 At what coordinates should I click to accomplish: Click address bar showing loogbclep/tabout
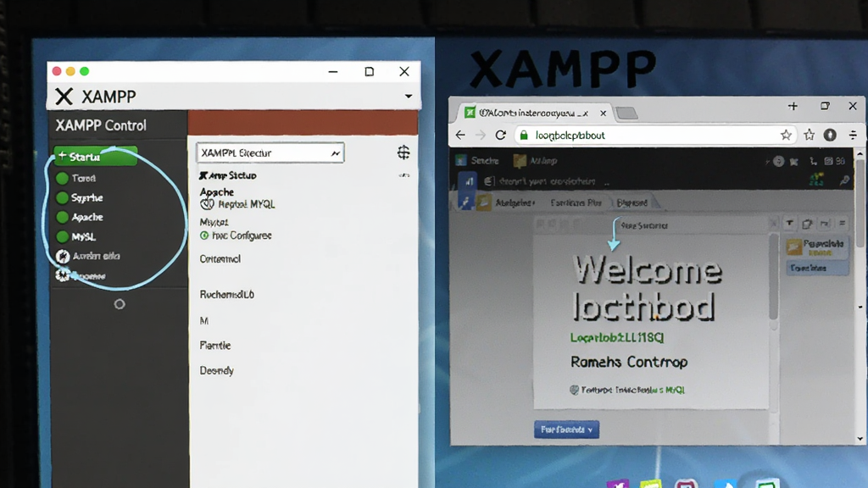[654, 135]
